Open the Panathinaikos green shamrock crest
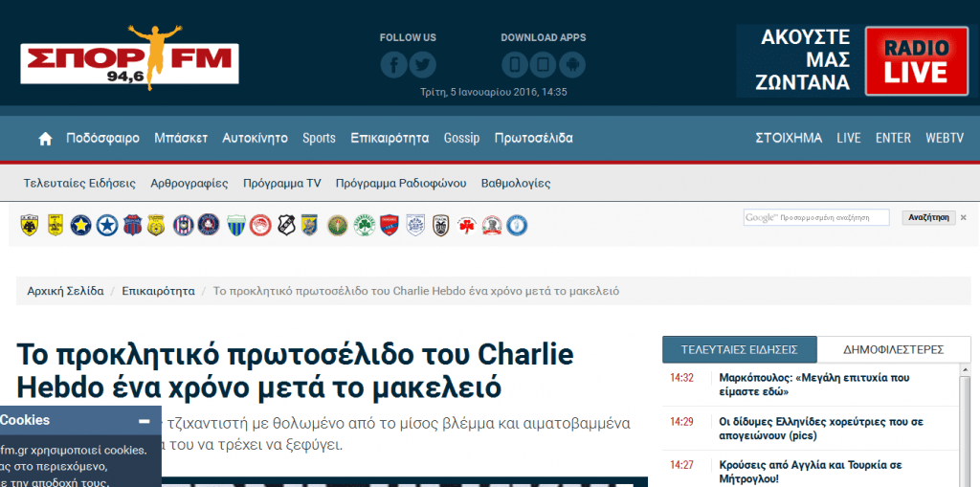The height and width of the screenshot is (487, 980). (364, 225)
